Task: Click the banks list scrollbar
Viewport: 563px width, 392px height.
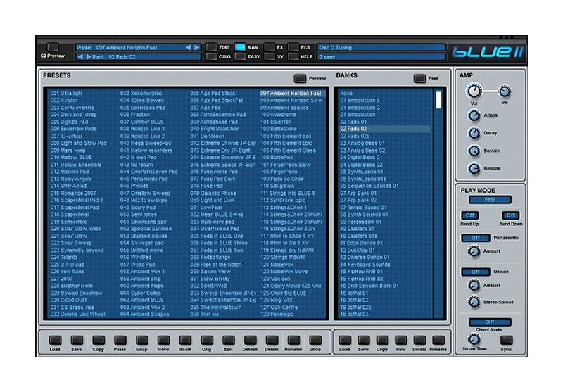Action: tap(438, 203)
